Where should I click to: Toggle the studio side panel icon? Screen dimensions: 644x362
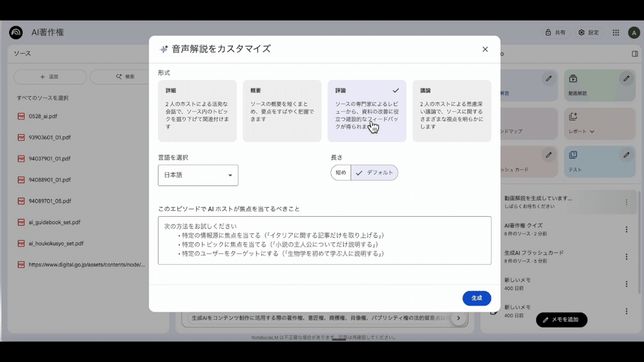635,54
